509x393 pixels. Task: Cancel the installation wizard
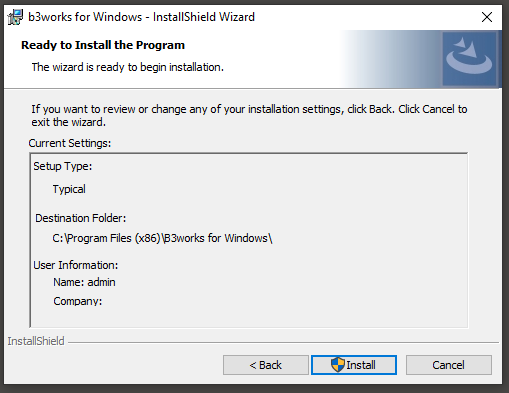pyautogui.click(x=449, y=365)
